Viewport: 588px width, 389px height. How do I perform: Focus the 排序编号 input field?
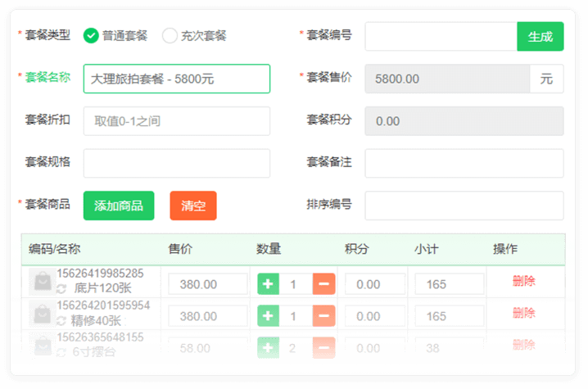pyautogui.click(x=464, y=206)
